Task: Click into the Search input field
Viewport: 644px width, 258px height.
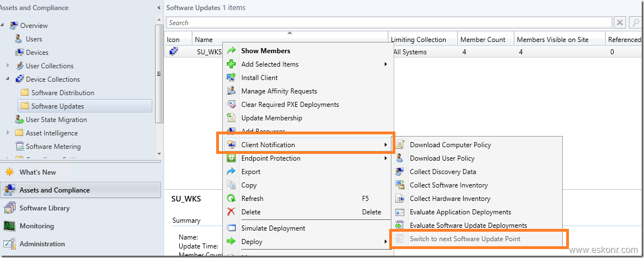Action: pos(389,23)
